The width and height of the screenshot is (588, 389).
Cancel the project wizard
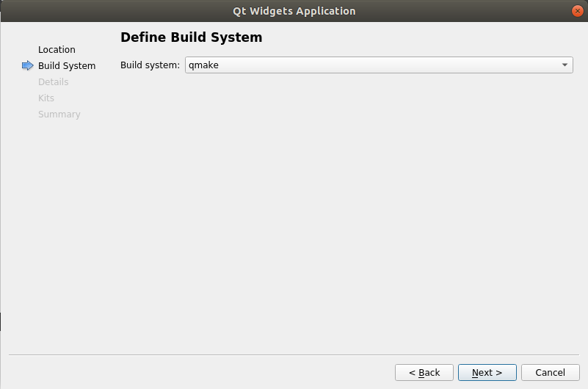point(550,373)
